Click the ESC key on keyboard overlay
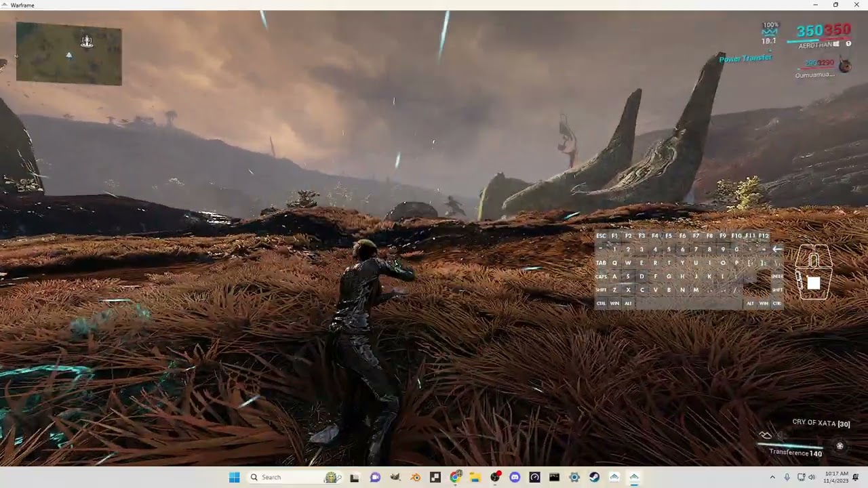The width and height of the screenshot is (868, 488). point(601,236)
